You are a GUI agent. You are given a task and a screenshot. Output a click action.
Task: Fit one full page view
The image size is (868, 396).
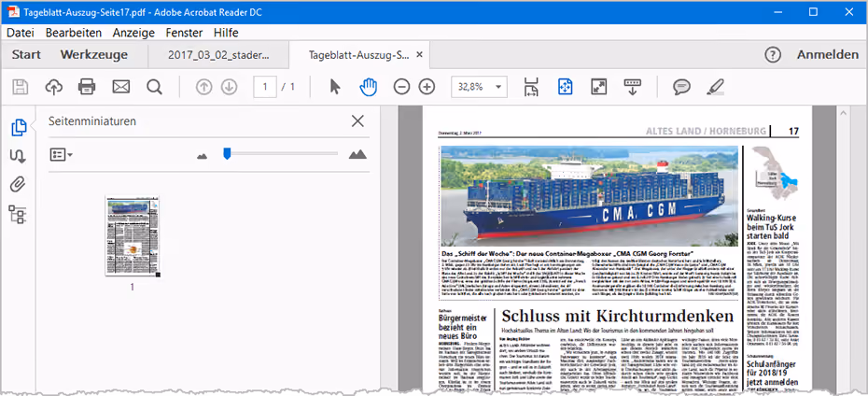point(566,87)
